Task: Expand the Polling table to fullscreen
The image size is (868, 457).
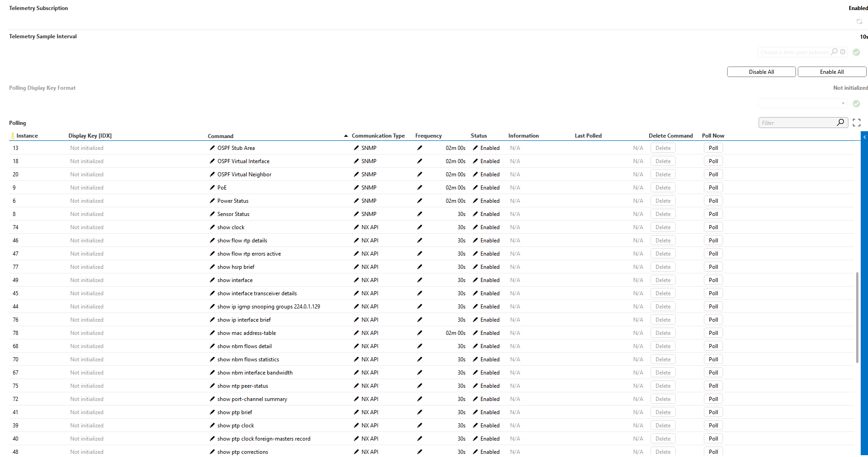Action: (857, 123)
